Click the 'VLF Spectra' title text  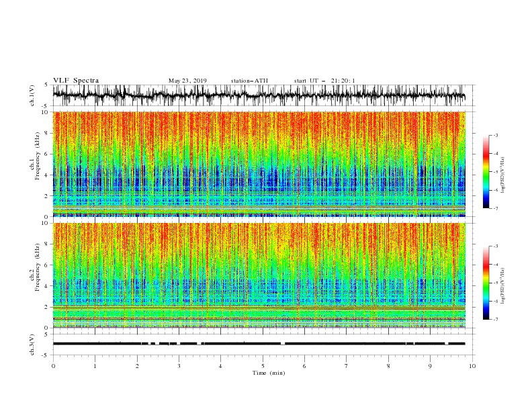76,81
